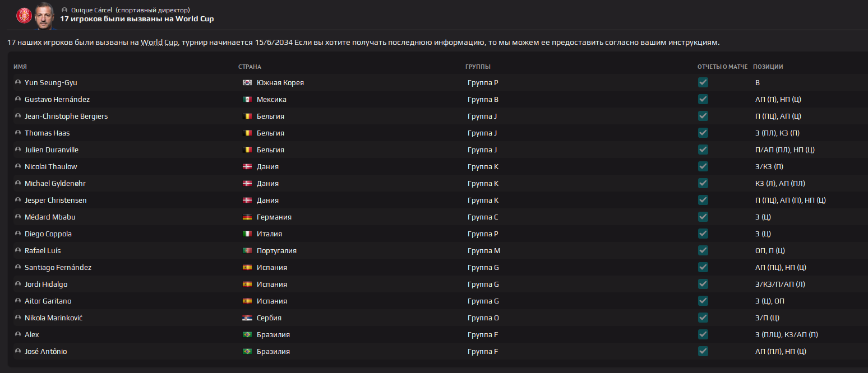Click Mexico flag icon
The height and width of the screenshot is (373, 868).
(x=247, y=100)
